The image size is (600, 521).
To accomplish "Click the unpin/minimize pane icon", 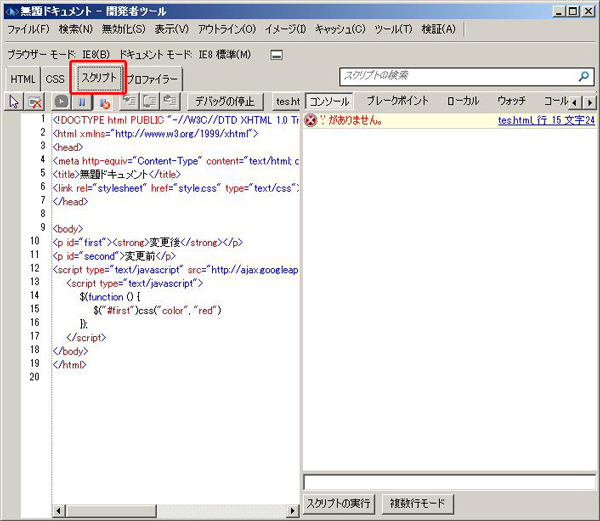I will pyautogui.click(x=277, y=55).
